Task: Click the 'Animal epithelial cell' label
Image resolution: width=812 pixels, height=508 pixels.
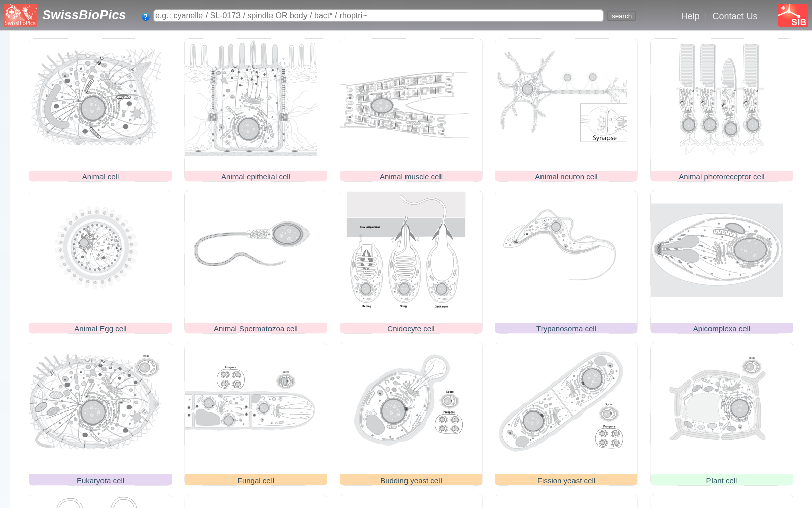Action: point(256,177)
